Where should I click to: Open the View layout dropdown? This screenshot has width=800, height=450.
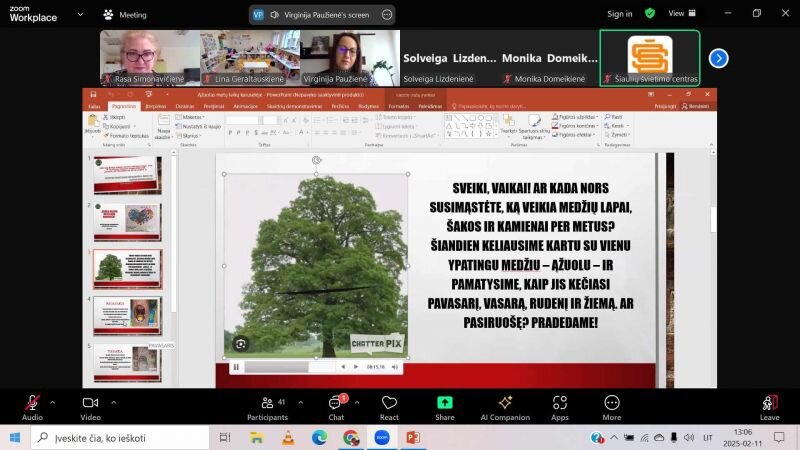[x=681, y=14]
